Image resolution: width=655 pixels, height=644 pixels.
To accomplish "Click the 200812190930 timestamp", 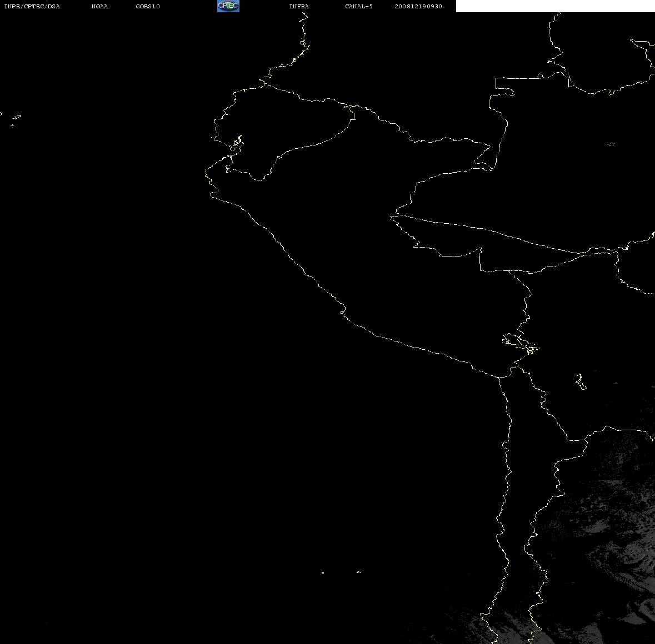I will 418,6.
